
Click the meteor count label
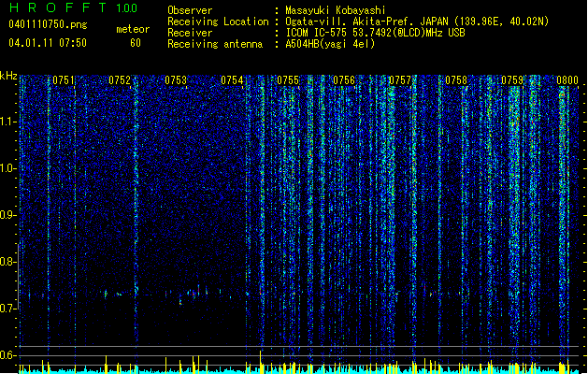(x=133, y=29)
